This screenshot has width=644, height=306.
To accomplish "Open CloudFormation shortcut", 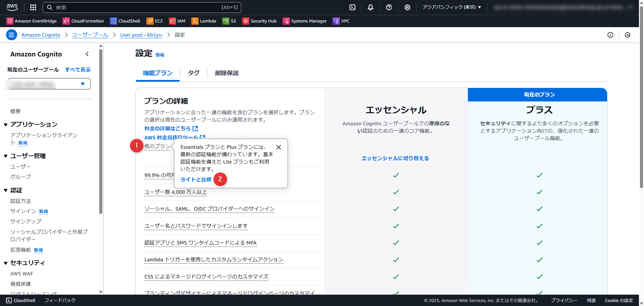I will (x=84, y=21).
